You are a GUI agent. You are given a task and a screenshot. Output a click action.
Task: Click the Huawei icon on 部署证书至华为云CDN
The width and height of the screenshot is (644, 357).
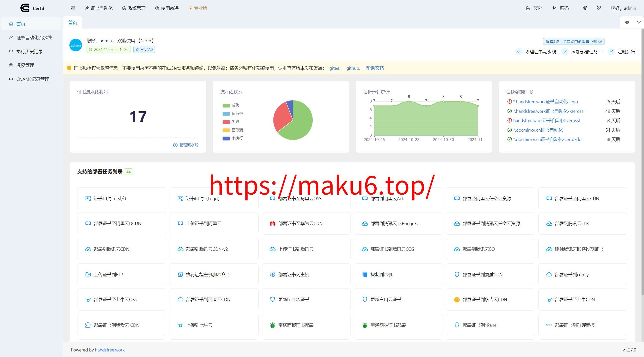click(x=272, y=224)
